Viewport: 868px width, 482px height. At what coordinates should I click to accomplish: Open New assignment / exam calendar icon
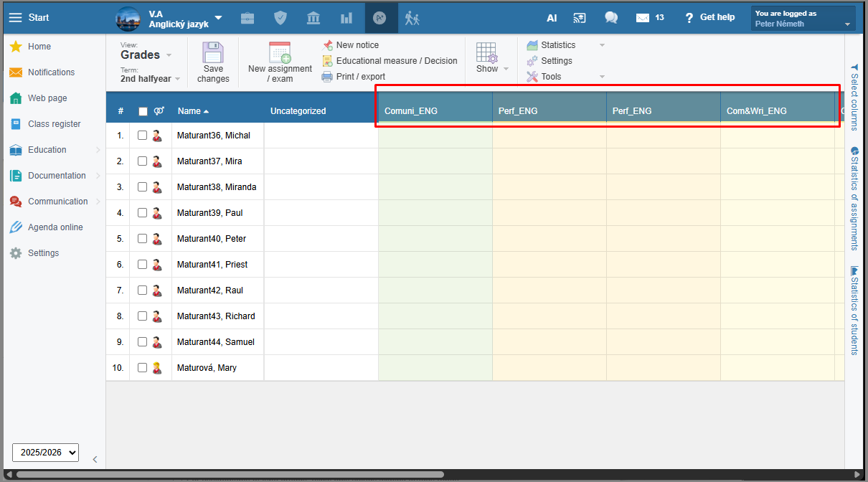tap(280, 53)
